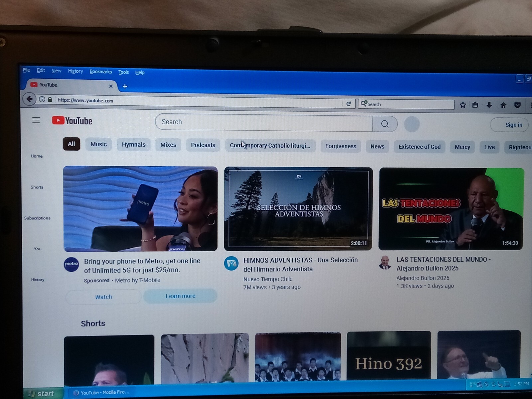532x399 pixels.
Task: Open the Hino 392 short thumbnail
Action: point(389,355)
